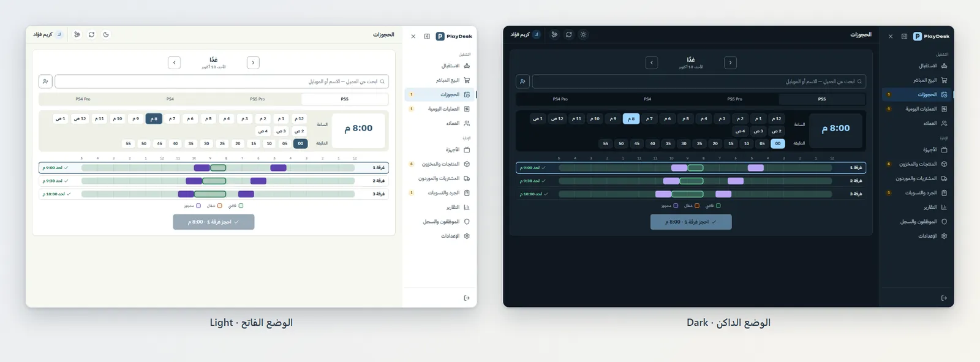Viewport: 980px width, 362px height.
Task: Open الإعدادات gear icon in light sidebar
Action: (467, 236)
